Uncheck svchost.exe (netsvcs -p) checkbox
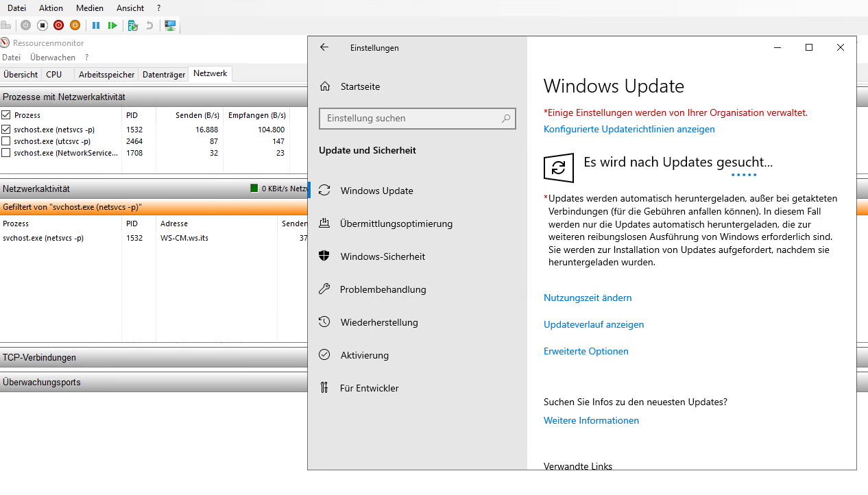This screenshot has width=868, height=495. pyautogui.click(x=6, y=130)
